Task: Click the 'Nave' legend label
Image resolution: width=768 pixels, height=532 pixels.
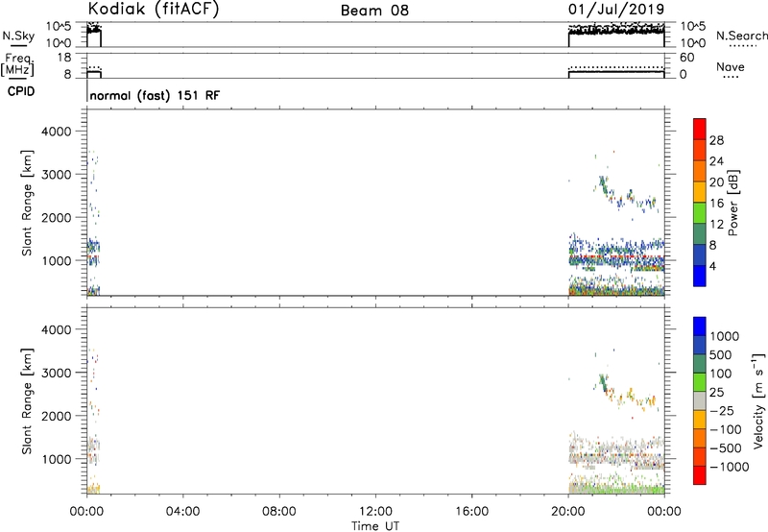Action: pos(731,67)
